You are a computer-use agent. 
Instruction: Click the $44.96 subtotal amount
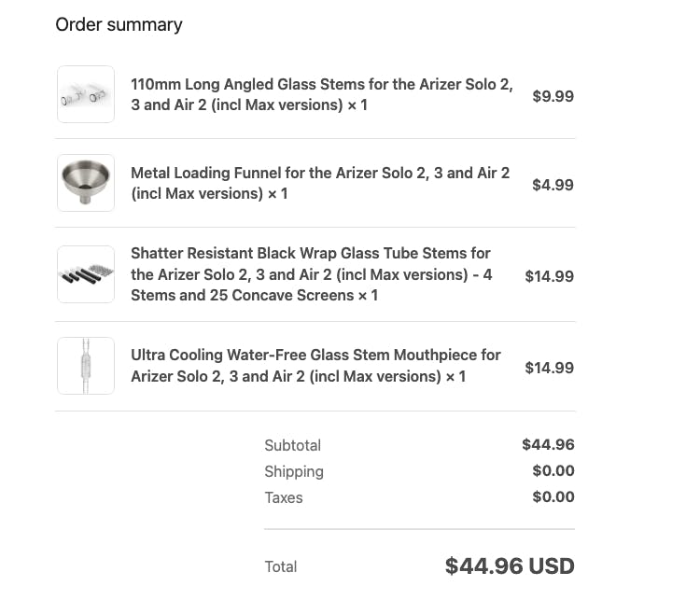(548, 444)
